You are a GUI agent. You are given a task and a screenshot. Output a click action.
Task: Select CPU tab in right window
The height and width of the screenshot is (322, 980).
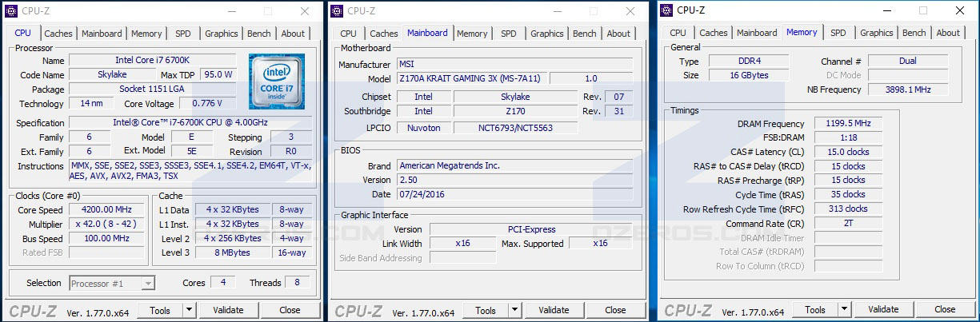click(x=678, y=33)
